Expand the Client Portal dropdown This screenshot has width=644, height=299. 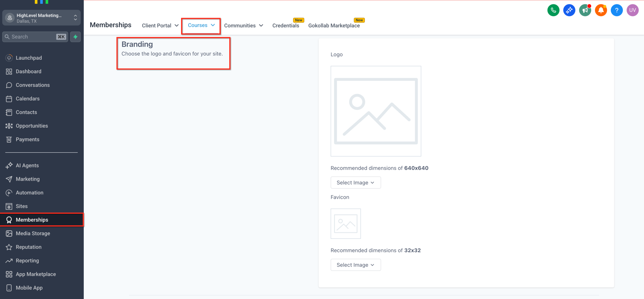tap(160, 25)
